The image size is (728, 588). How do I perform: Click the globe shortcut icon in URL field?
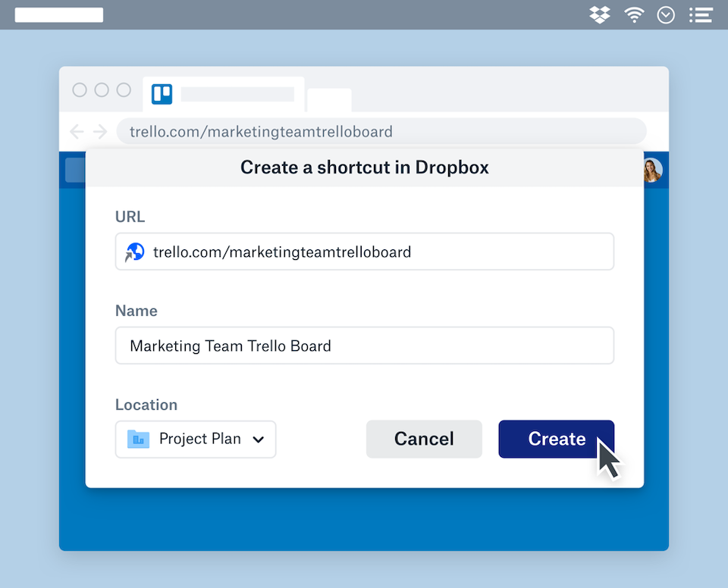(135, 252)
